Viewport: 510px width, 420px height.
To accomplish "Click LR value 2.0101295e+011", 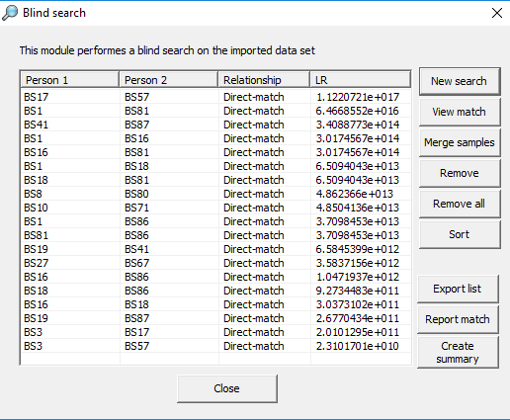I will coord(358,332).
